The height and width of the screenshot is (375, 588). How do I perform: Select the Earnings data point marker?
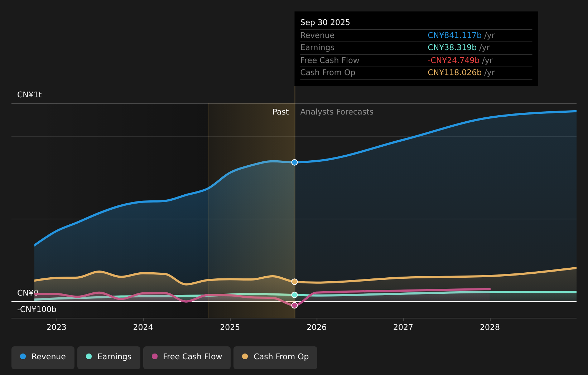click(294, 295)
